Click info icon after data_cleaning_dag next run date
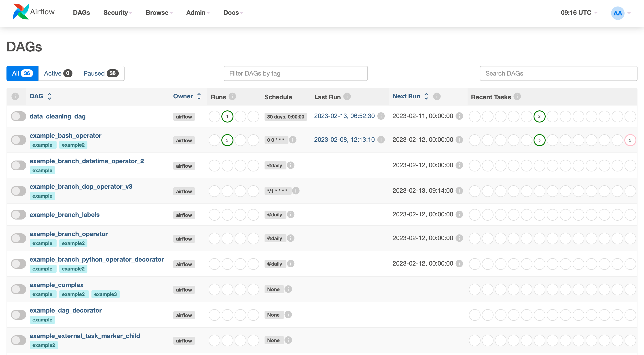 [459, 116]
